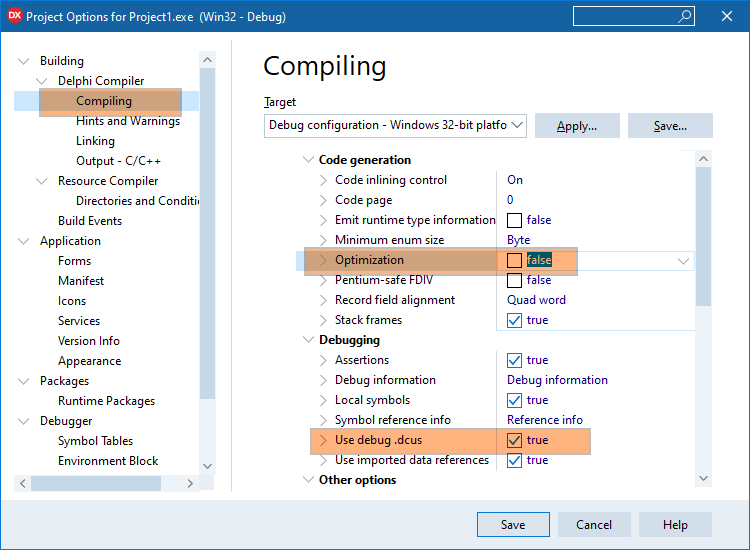
Task: Disable the Stack frames checkbox
Action: tap(514, 320)
